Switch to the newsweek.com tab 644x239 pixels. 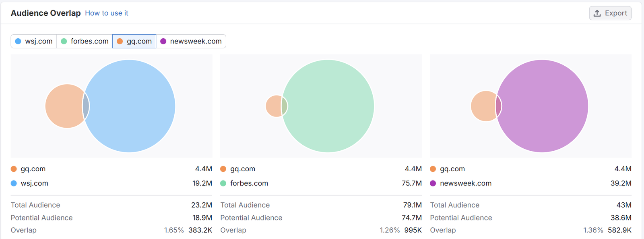click(x=191, y=41)
